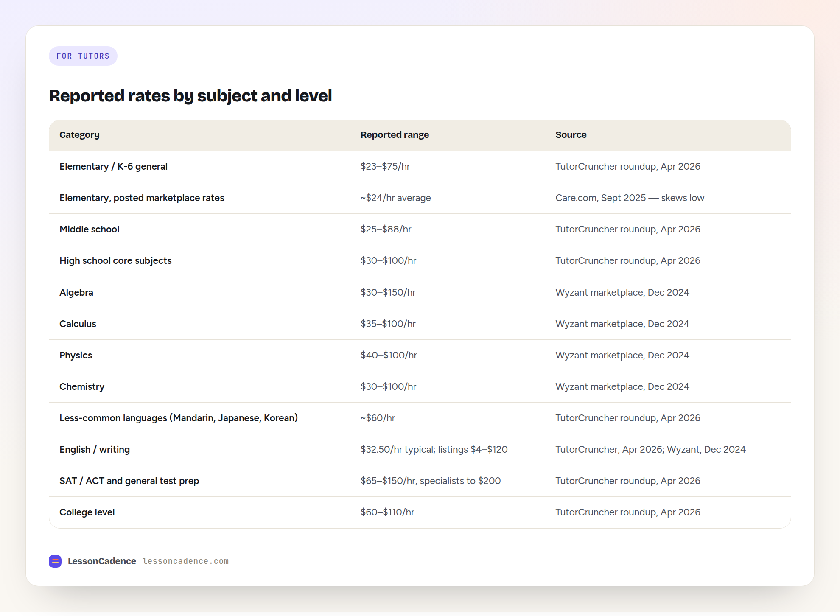
Task: Select the $23–$75/hr rate cell
Action: 385,166
